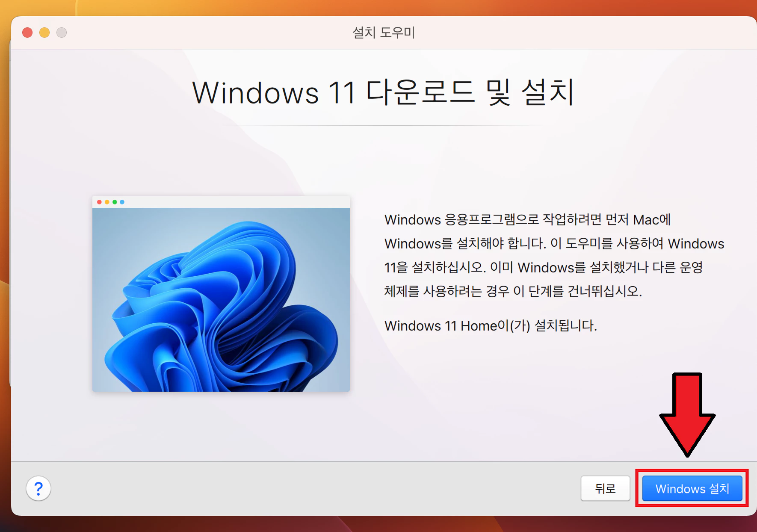
Task: Click the Windows 설치 button
Action: (692, 488)
